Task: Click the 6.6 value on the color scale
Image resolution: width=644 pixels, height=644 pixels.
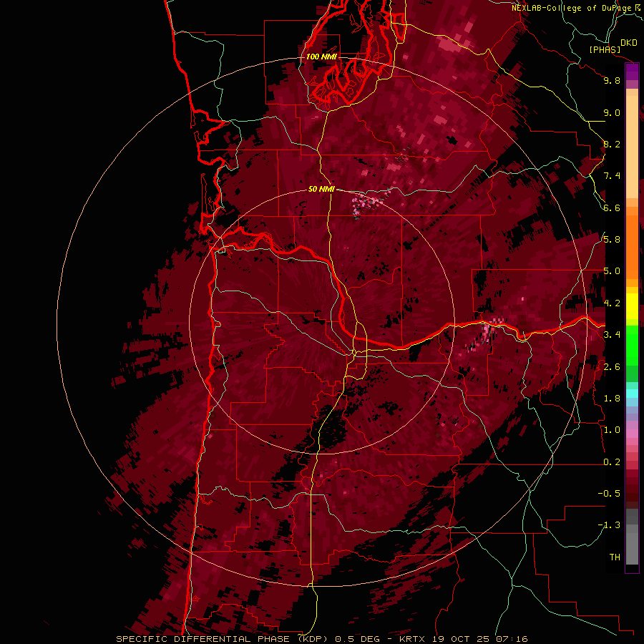Action: [612, 208]
